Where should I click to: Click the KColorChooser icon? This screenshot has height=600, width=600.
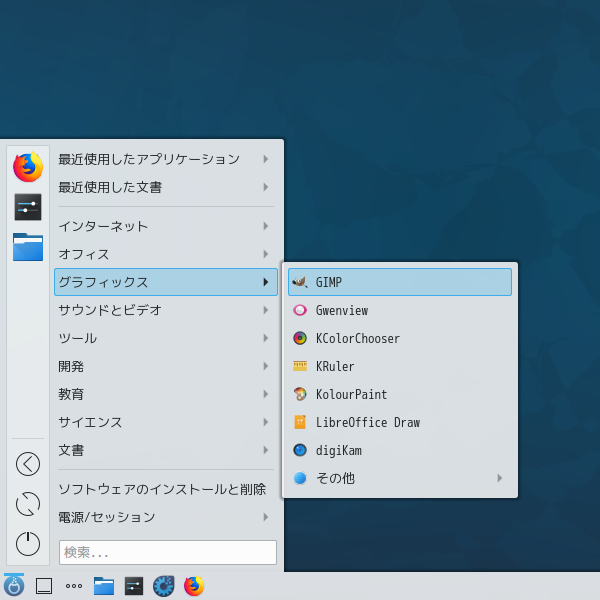click(300, 338)
